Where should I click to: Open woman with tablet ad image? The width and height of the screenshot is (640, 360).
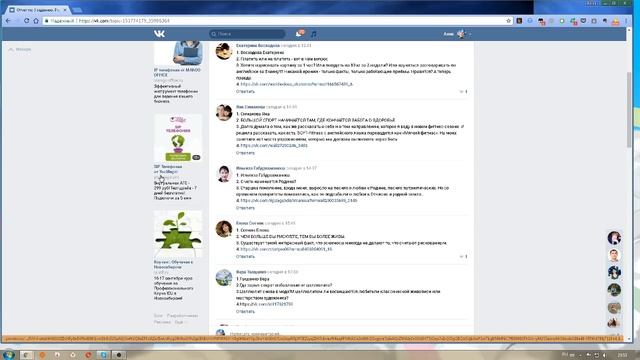(x=178, y=53)
